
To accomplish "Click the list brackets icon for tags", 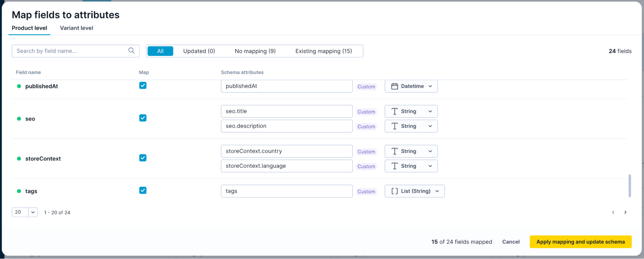I will [394, 191].
